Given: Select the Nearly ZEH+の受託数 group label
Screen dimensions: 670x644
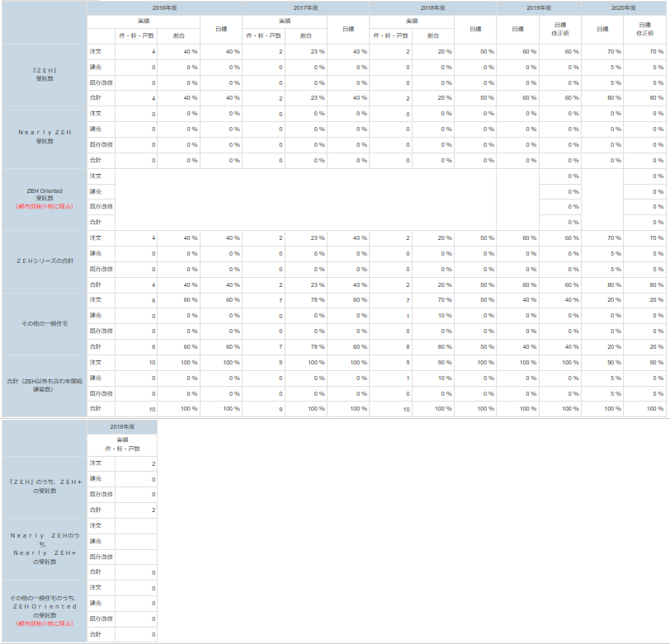Looking at the screenshot, I should (45, 549).
